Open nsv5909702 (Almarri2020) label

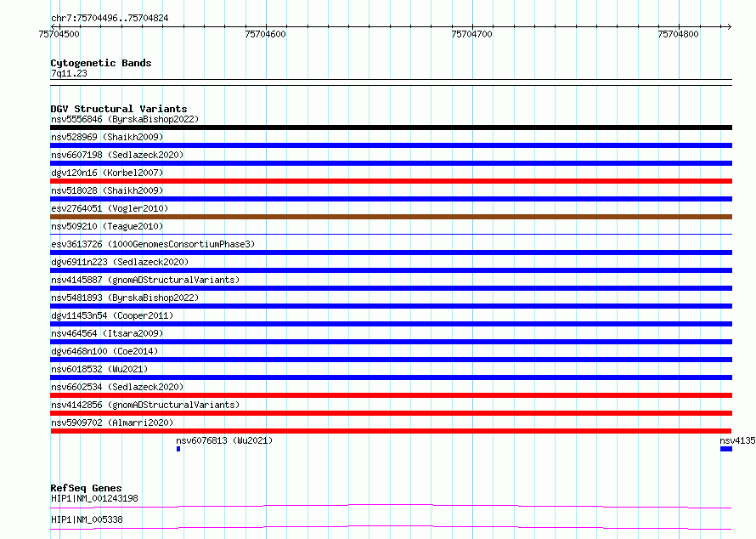(112, 423)
